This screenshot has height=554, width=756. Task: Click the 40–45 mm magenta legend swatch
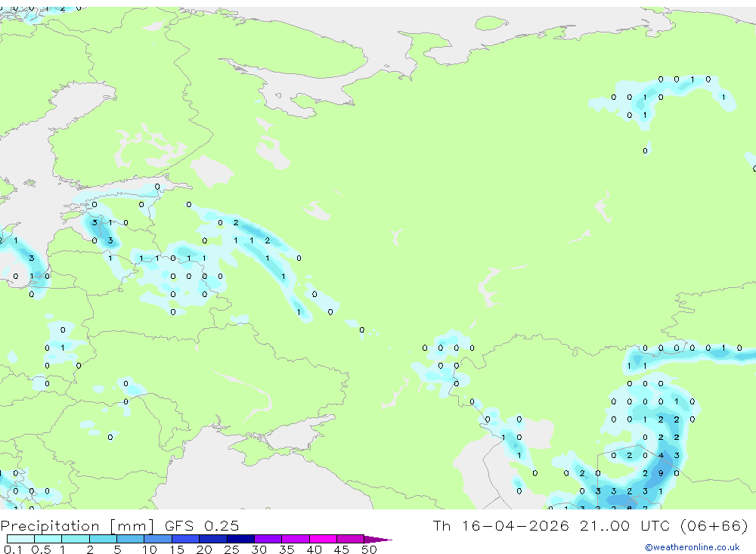pyautogui.click(x=323, y=539)
